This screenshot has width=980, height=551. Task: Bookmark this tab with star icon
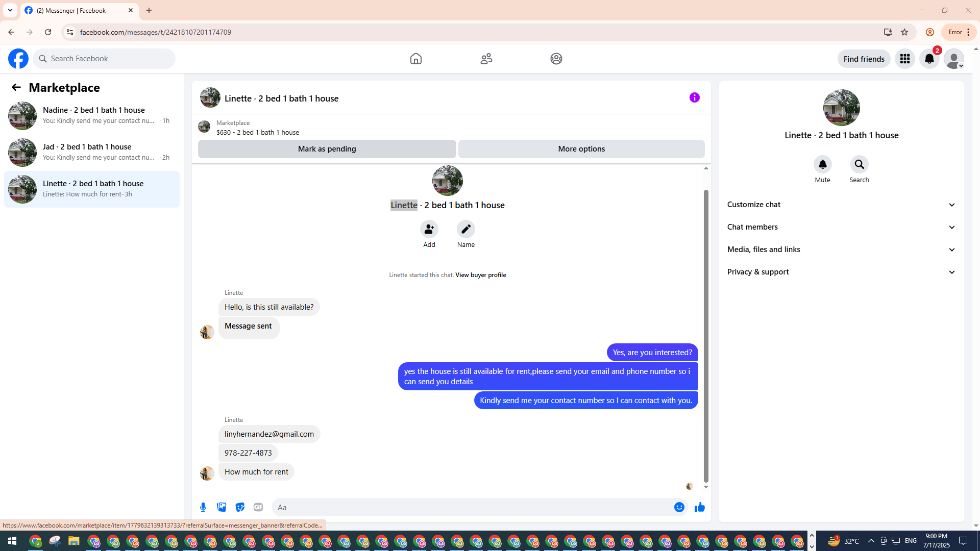[904, 32]
